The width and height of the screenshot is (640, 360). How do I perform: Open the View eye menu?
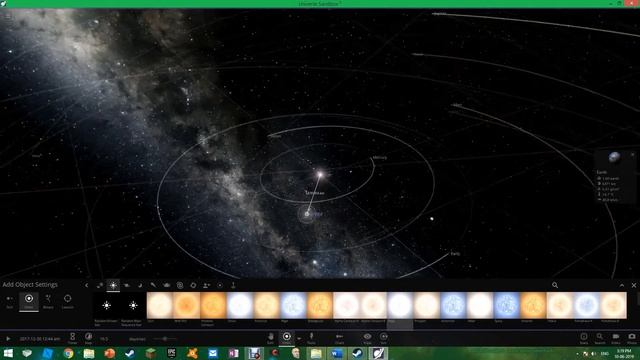coord(367,338)
